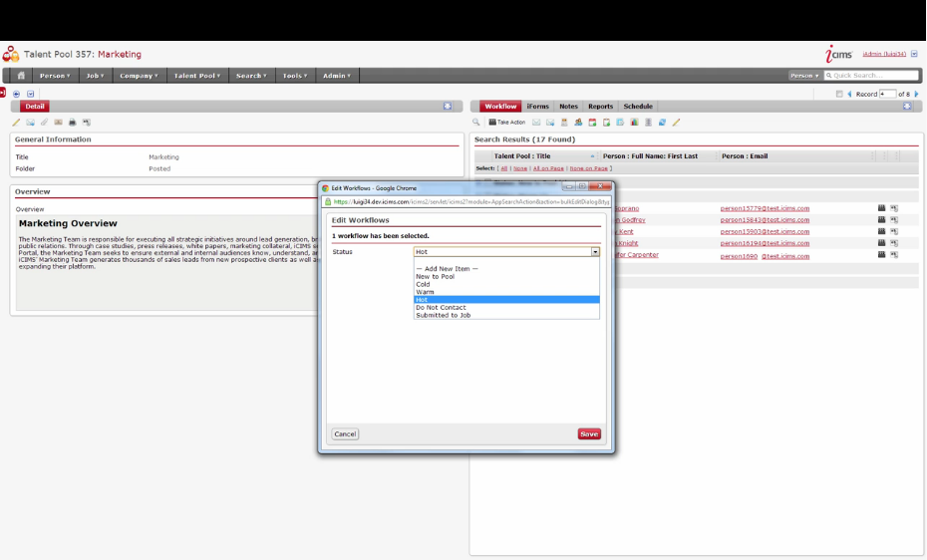
Task: Click the red calendar icon in Workflow toolbar
Action: 592,123
